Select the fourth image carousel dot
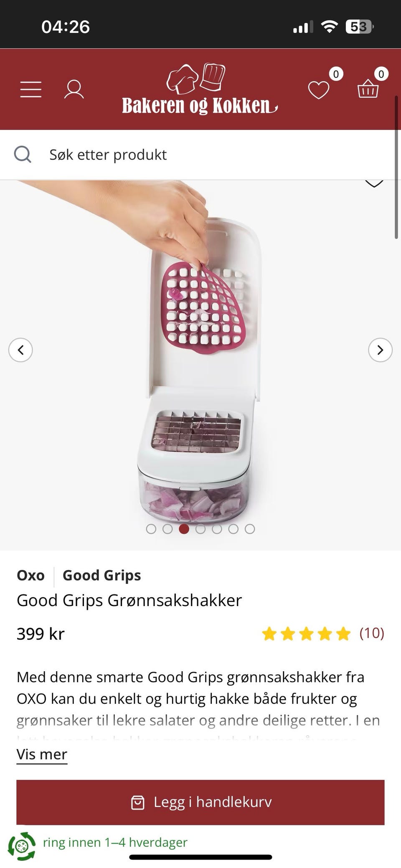Viewport: 401px width, 868px height. [200, 529]
